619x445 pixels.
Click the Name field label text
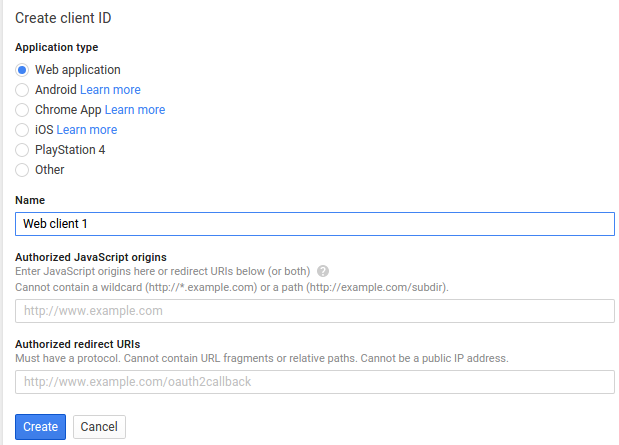(x=30, y=200)
